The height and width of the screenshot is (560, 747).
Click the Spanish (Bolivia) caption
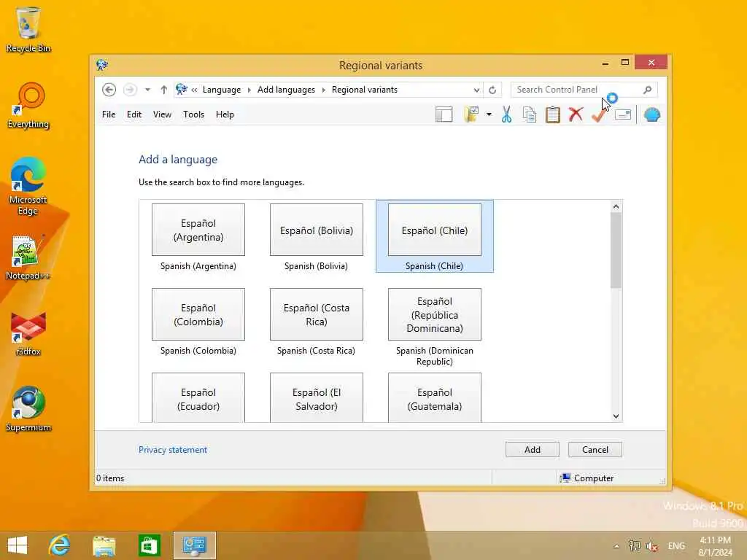coord(316,266)
